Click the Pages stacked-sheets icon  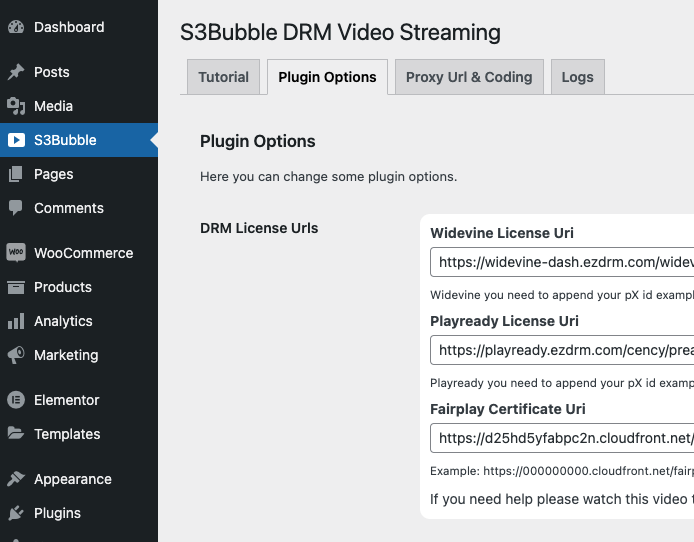[x=16, y=174]
